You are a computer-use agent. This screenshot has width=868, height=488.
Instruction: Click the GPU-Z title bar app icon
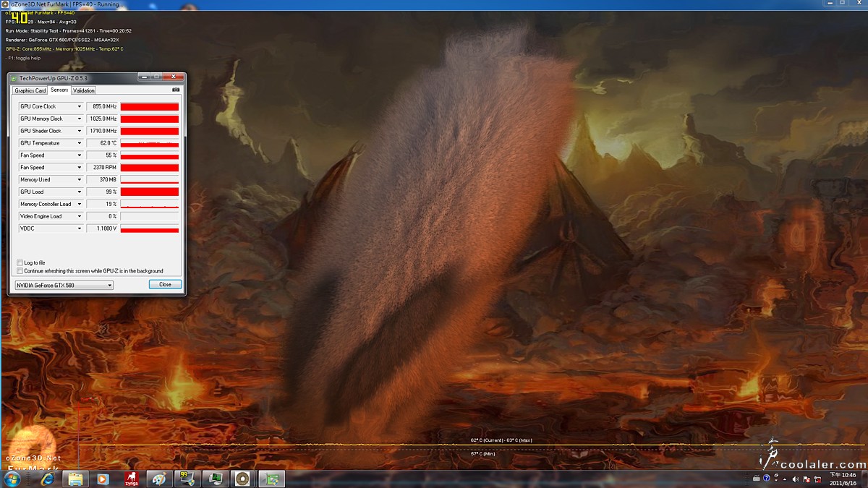[x=14, y=77]
